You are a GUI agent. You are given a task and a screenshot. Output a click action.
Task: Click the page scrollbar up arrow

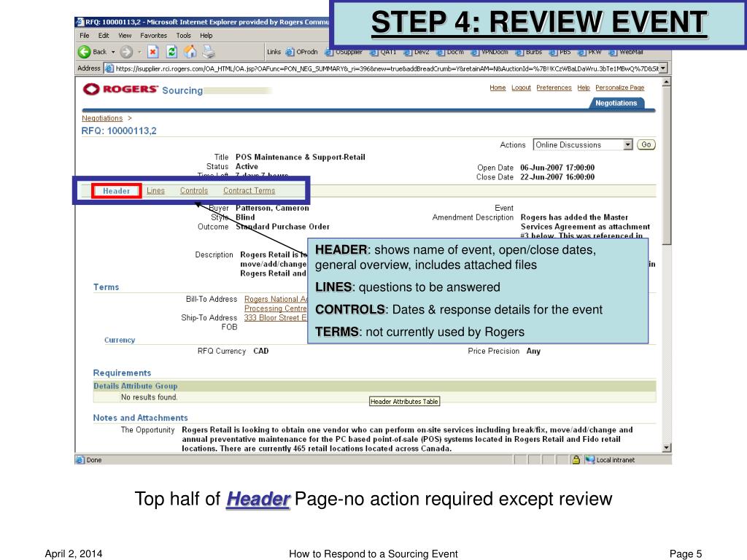667,82
